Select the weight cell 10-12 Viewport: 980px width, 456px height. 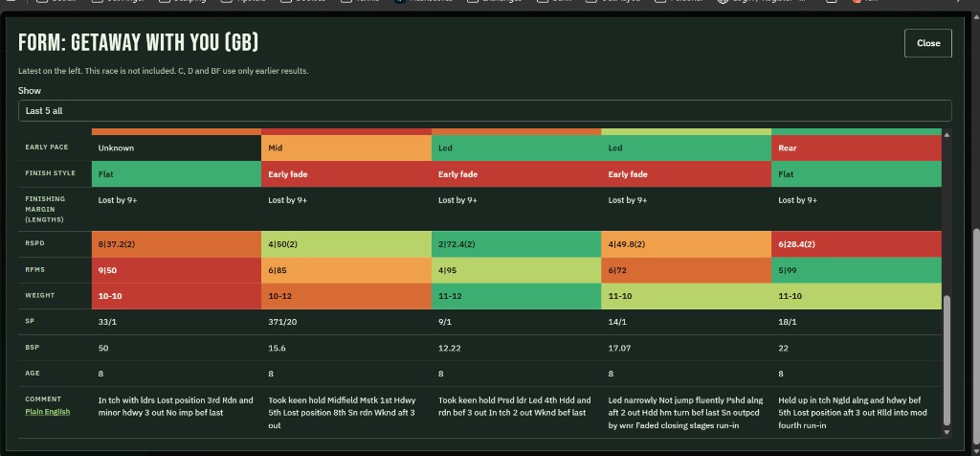coord(346,296)
